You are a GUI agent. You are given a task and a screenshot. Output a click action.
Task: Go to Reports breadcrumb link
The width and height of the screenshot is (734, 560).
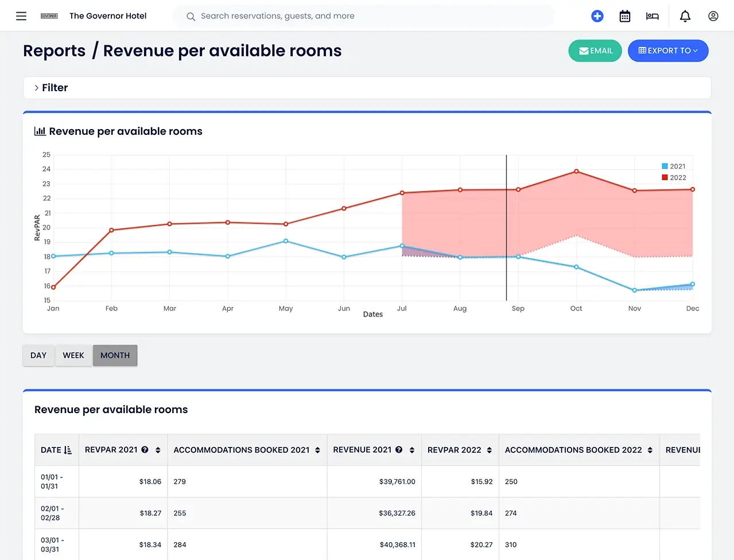54,51
